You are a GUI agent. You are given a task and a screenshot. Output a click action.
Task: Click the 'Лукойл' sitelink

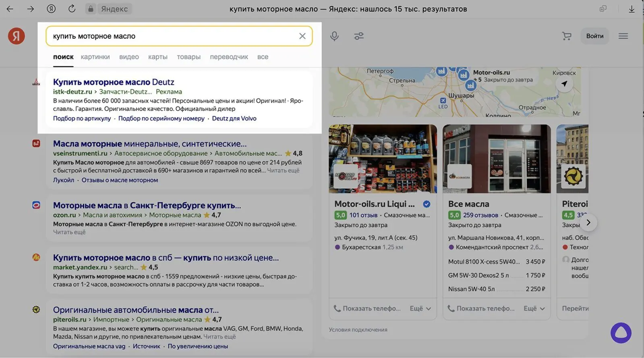[64, 180]
